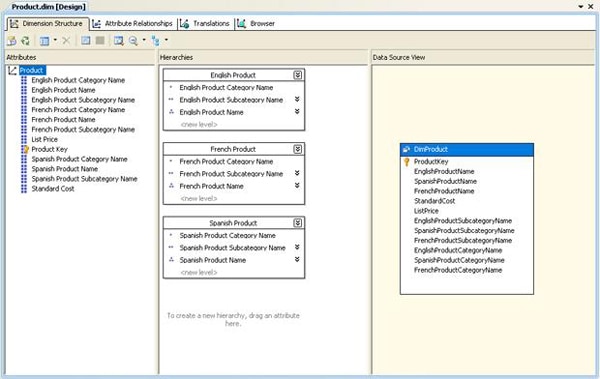Image resolution: width=600 pixels, height=379 pixels.
Task: Click the grayed Hide Table toolbar icon
Action: pyautogui.click(x=100, y=40)
